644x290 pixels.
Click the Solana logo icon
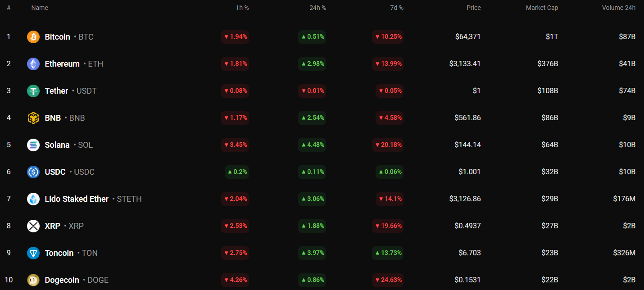point(33,145)
